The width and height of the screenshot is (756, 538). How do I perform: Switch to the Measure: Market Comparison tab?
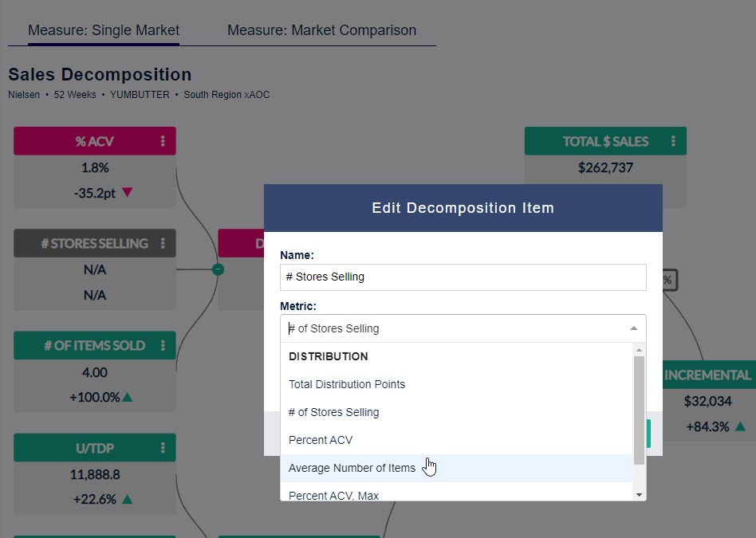(x=322, y=30)
